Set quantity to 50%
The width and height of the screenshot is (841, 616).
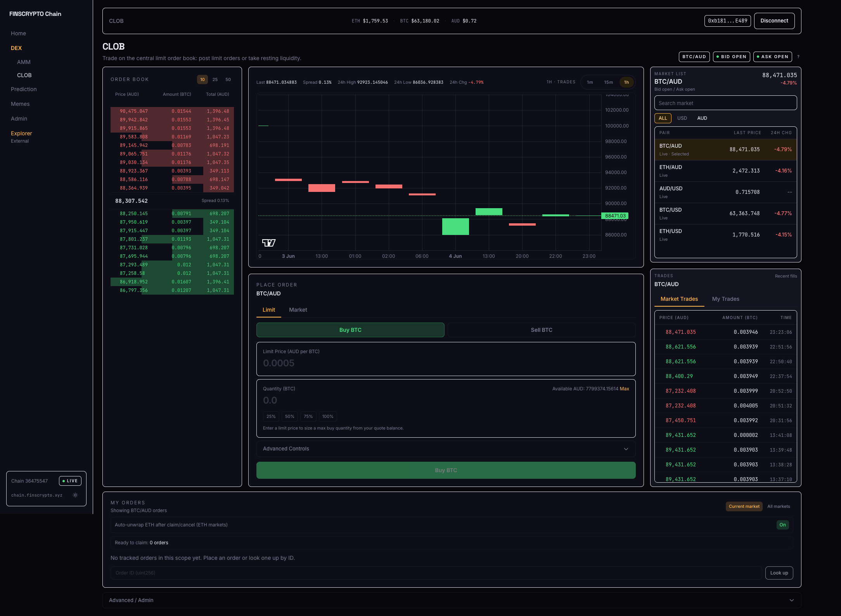[290, 416]
